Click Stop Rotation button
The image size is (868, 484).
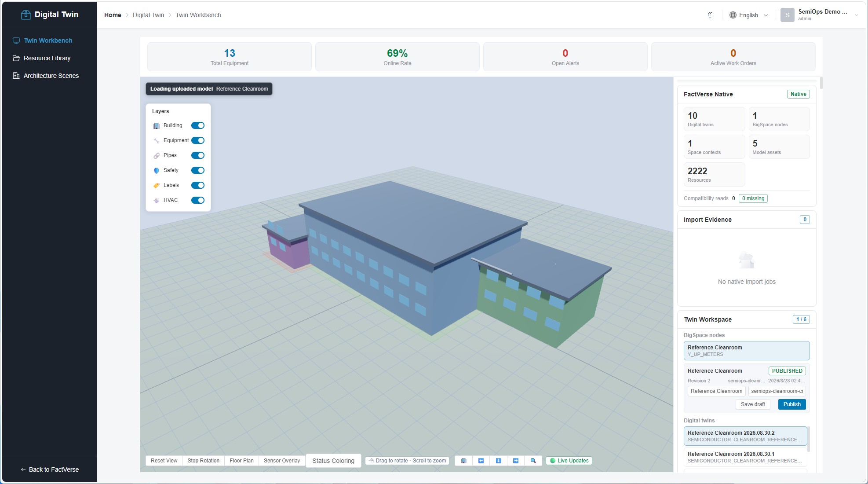point(203,461)
